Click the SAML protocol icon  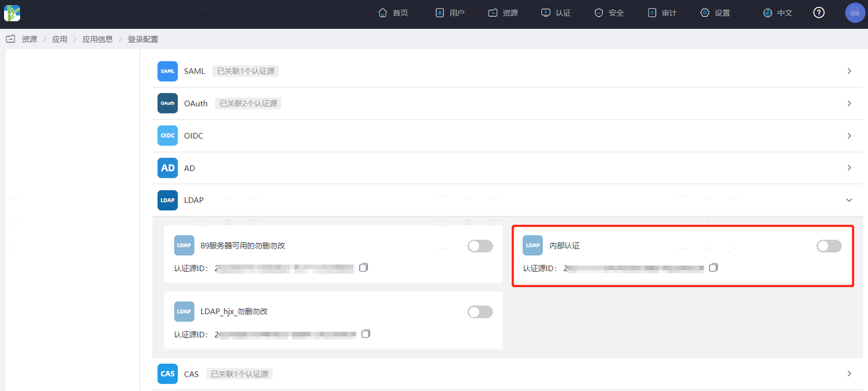168,71
